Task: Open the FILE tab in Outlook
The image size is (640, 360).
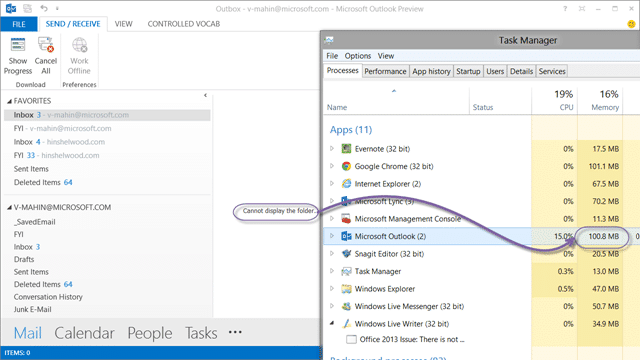Action: [19, 24]
